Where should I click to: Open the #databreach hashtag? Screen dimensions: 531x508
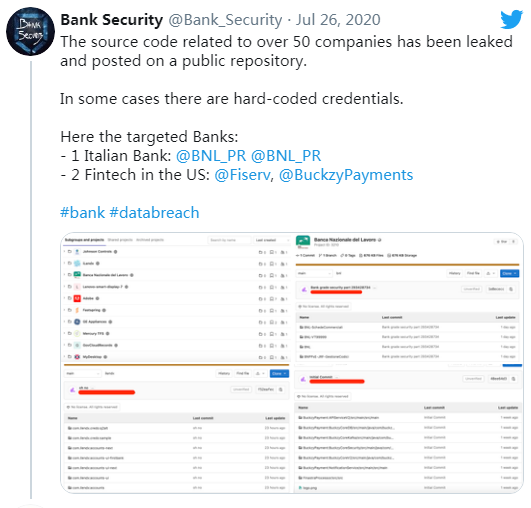154,213
